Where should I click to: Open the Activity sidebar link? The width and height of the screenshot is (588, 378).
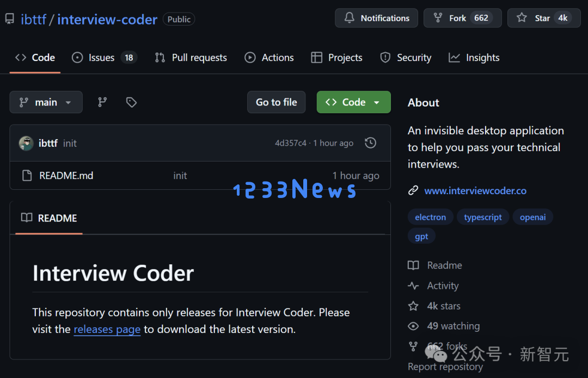pyautogui.click(x=443, y=286)
